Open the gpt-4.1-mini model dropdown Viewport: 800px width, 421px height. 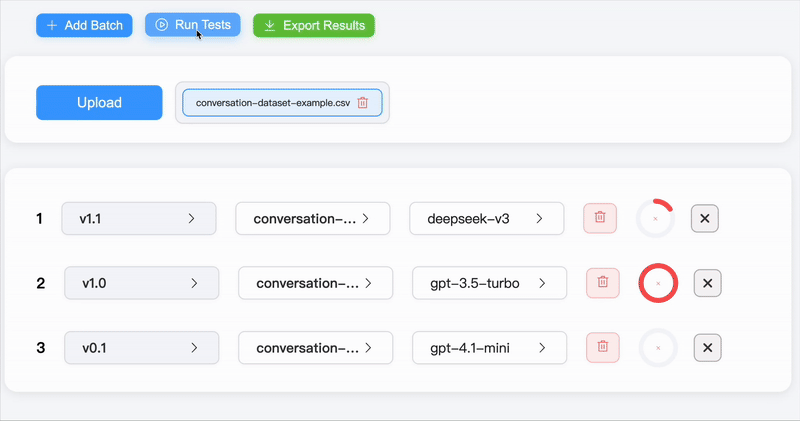pyautogui.click(x=490, y=348)
